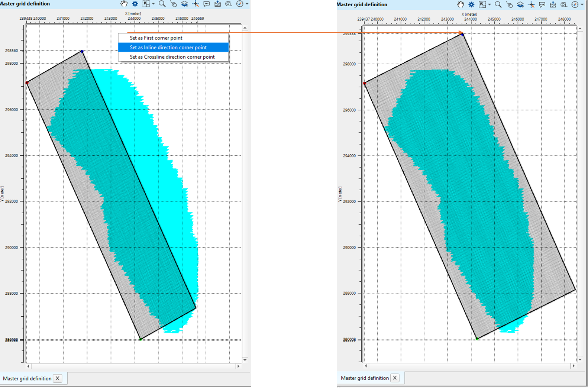Close the right Master grid definition tab
This screenshot has height=388, width=588.
pyautogui.click(x=395, y=378)
